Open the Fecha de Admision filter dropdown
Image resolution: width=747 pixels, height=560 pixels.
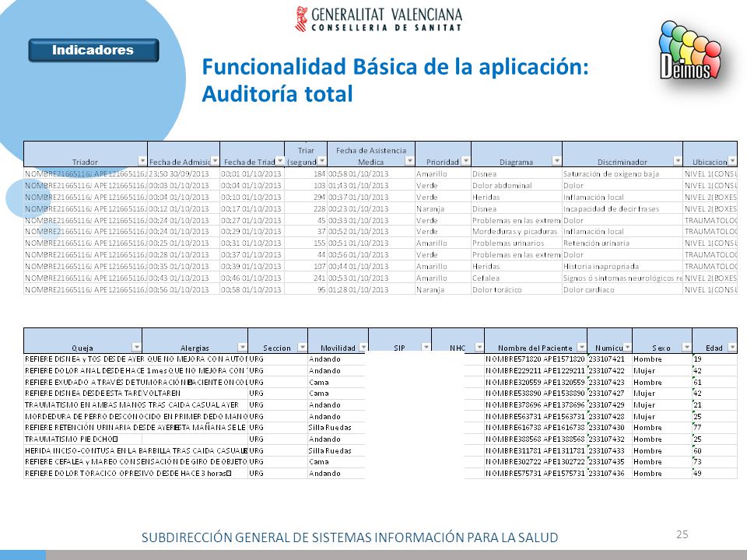tap(215, 160)
